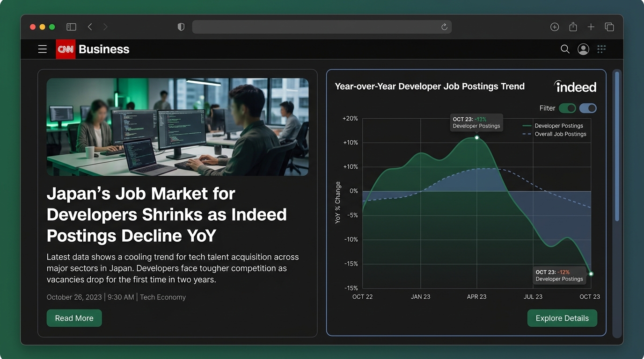Click the circled plus icon in browser toolbar
The image size is (644, 359).
tap(555, 27)
